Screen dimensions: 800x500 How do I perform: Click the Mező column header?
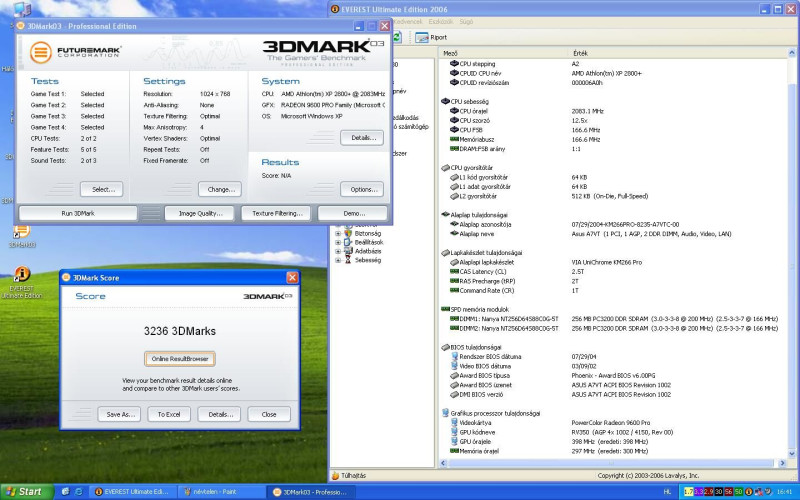click(503, 53)
